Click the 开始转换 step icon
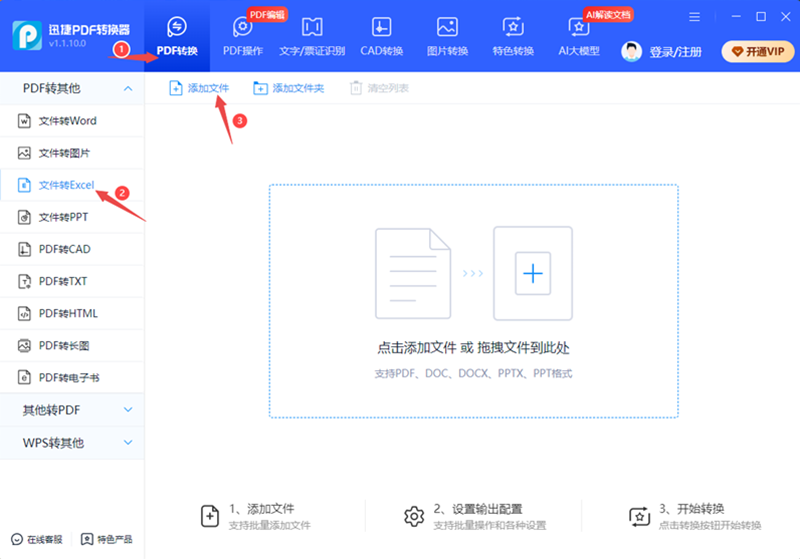800x559 pixels. [x=639, y=517]
